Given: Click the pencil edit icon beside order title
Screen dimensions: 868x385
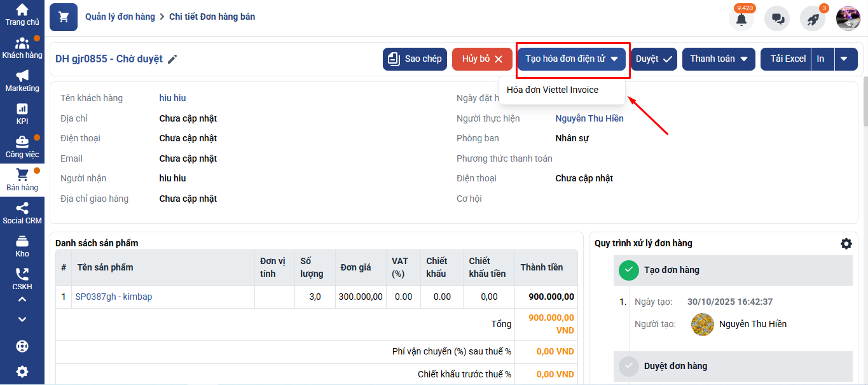Looking at the screenshot, I should coord(172,59).
